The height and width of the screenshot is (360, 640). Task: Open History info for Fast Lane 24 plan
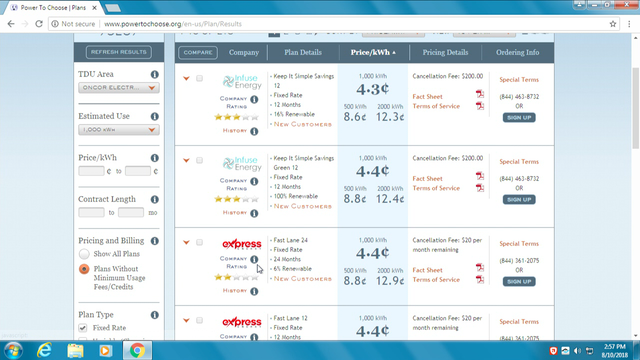point(254,291)
